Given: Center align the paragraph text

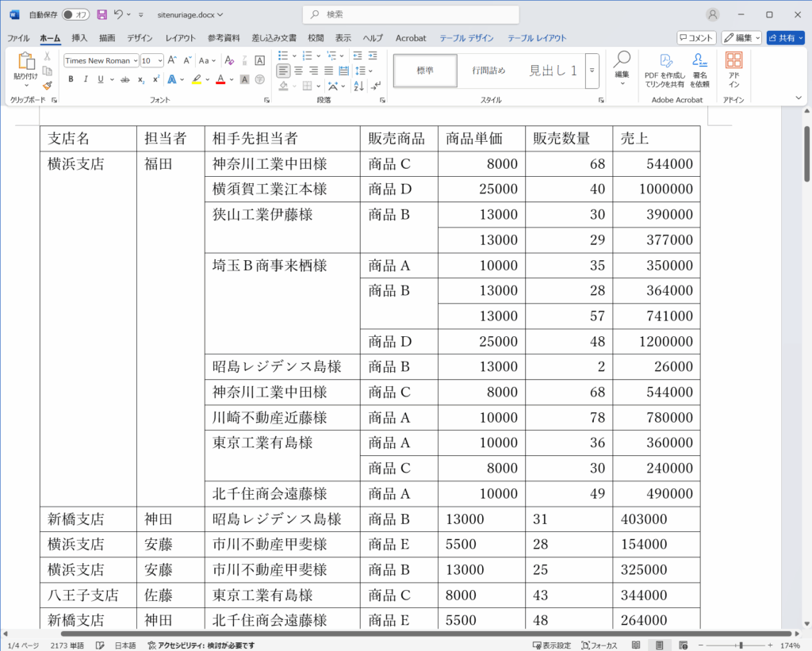Looking at the screenshot, I should coord(298,71).
